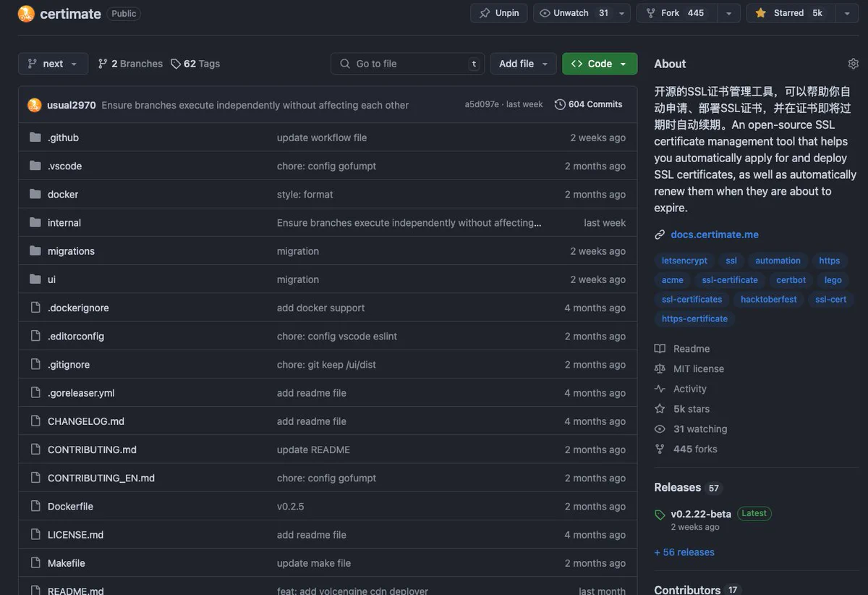Click 'add docker support' commit message
The width and height of the screenshot is (868, 595).
tap(320, 308)
